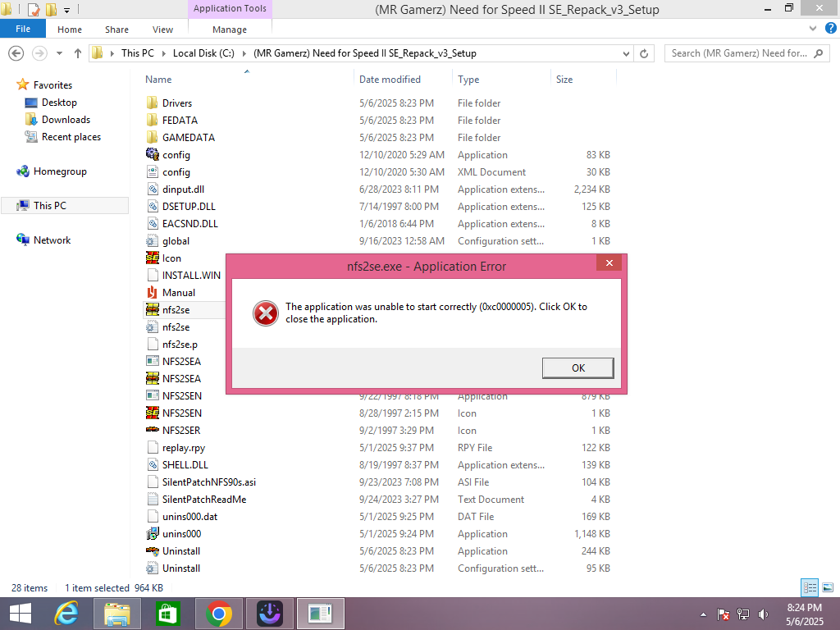Click the Forward navigation arrow

click(x=39, y=53)
